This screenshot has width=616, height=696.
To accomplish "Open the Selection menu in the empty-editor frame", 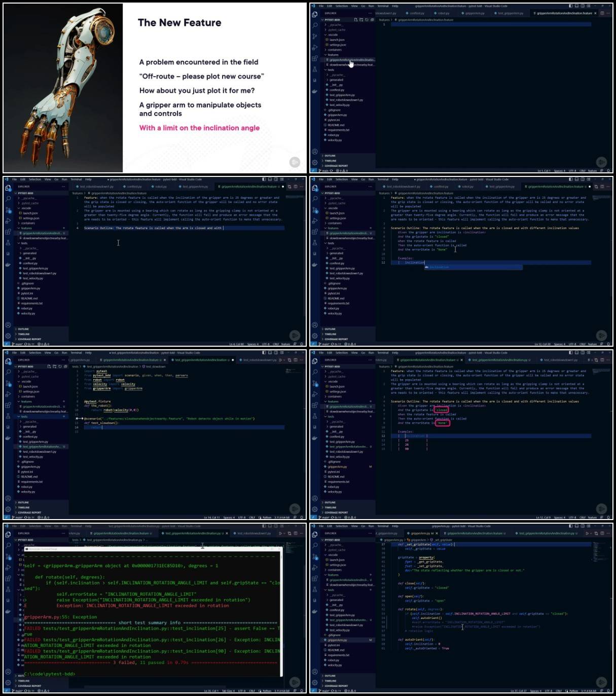I will [x=342, y=6].
